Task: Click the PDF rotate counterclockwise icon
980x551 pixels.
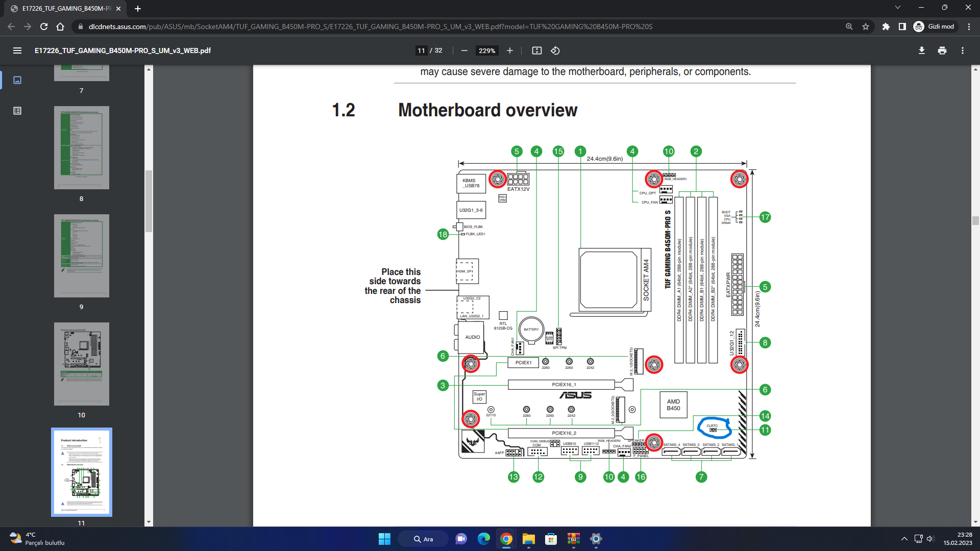Action: [x=555, y=51]
